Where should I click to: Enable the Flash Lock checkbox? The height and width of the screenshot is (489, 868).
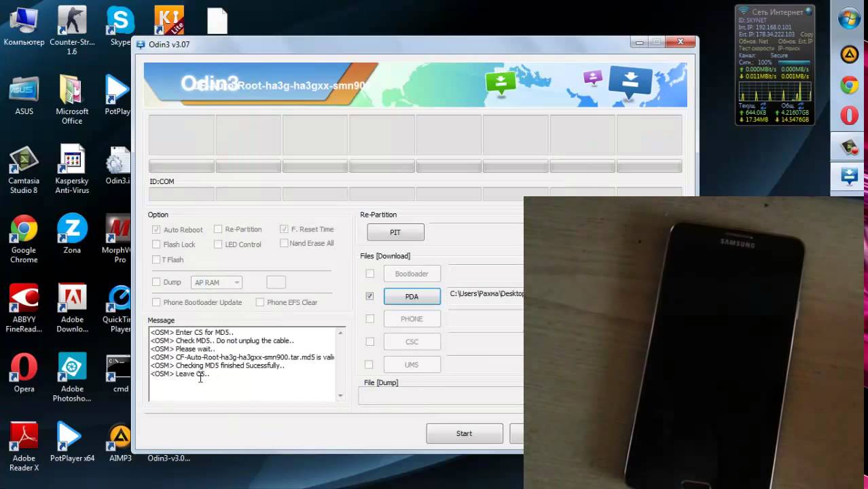tap(156, 244)
